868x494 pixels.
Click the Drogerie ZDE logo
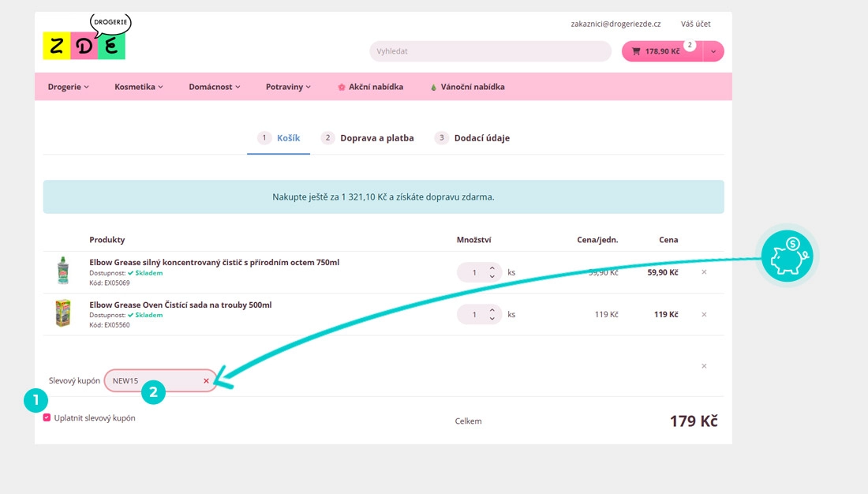84,39
